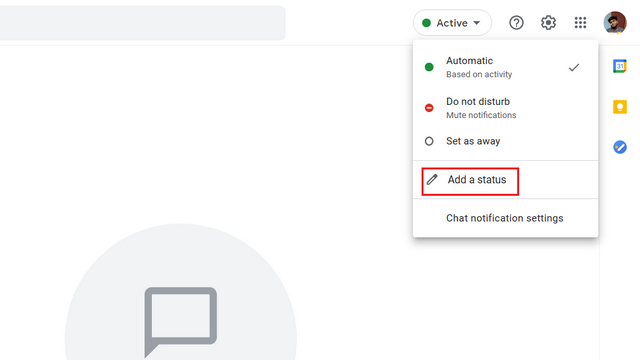Click the green dot beside Automatic

click(429, 67)
